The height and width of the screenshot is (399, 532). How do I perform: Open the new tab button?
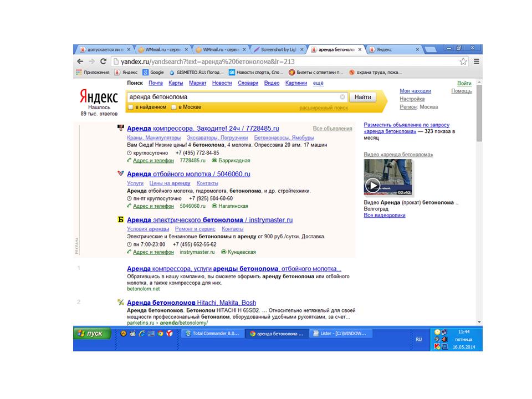pyautogui.click(x=431, y=50)
